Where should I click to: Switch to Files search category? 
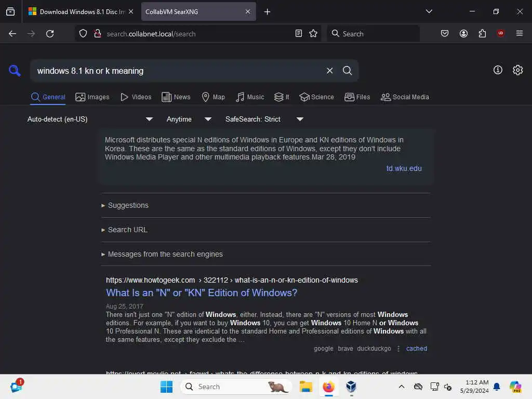[357, 97]
